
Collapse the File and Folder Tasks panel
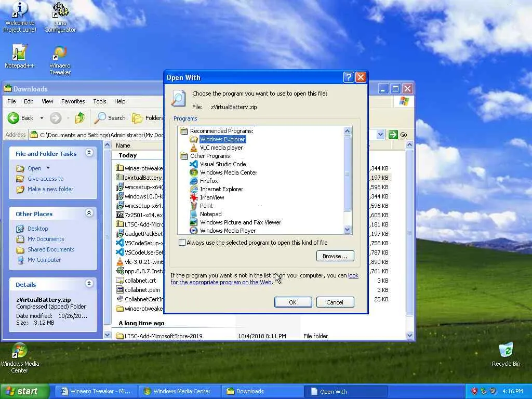tap(89, 153)
